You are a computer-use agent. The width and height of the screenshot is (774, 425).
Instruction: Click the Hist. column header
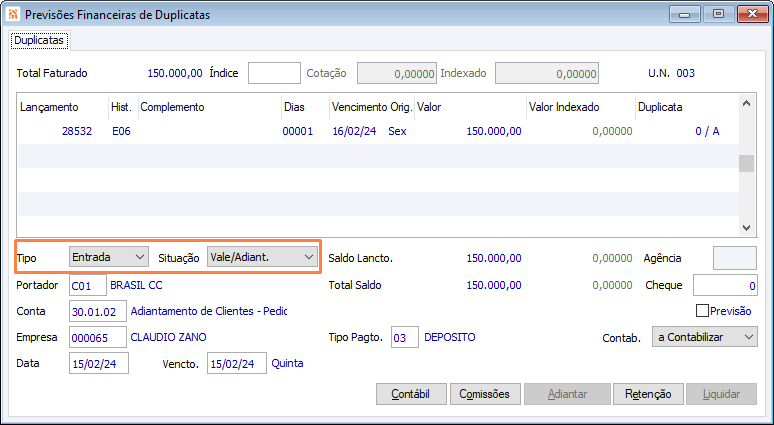(x=123, y=107)
